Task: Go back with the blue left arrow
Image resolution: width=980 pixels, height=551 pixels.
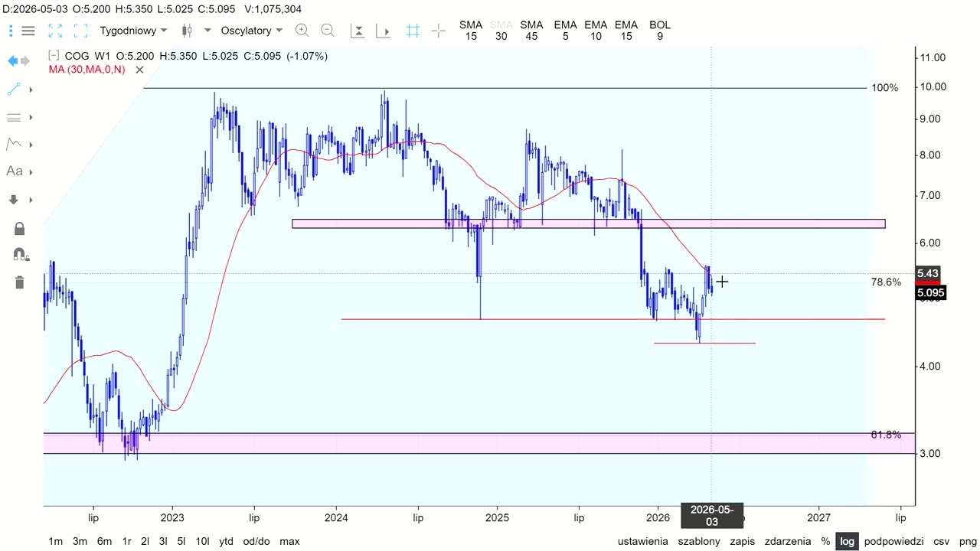Action: 12,60
